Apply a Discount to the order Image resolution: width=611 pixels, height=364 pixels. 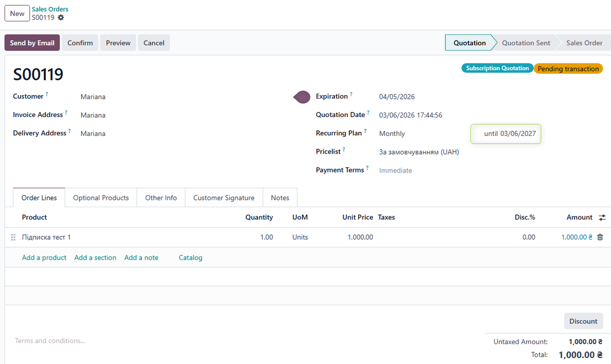point(583,321)
